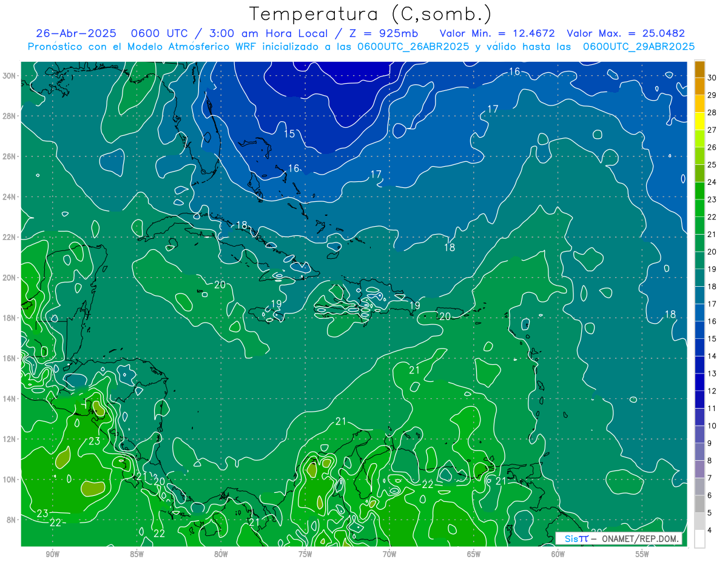Click the color scale label "25"
Image resolution: width=728 pixels, height=562 pixels.
[712, 164]
